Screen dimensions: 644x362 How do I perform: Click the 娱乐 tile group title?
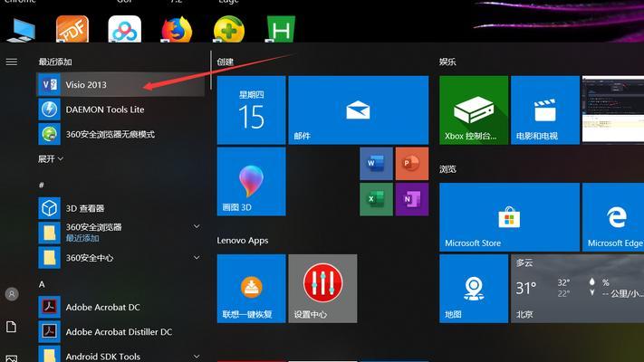(x=447, y=62)
